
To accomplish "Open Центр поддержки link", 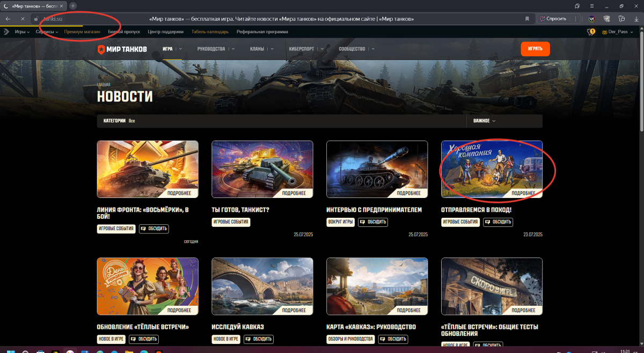I will (166, 32).
